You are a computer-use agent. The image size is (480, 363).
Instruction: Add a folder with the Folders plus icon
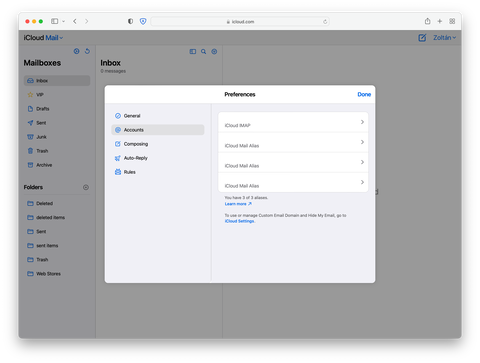coord(86,187)
